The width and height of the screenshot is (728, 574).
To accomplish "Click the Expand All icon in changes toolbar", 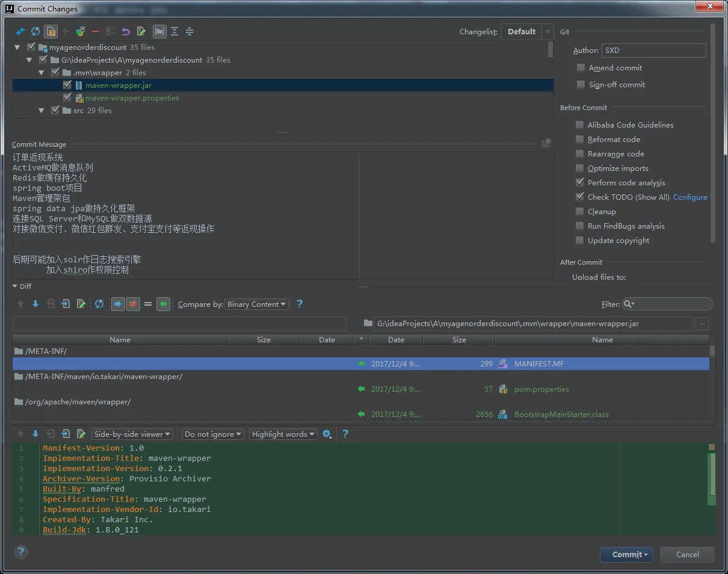I will point(174,31).
